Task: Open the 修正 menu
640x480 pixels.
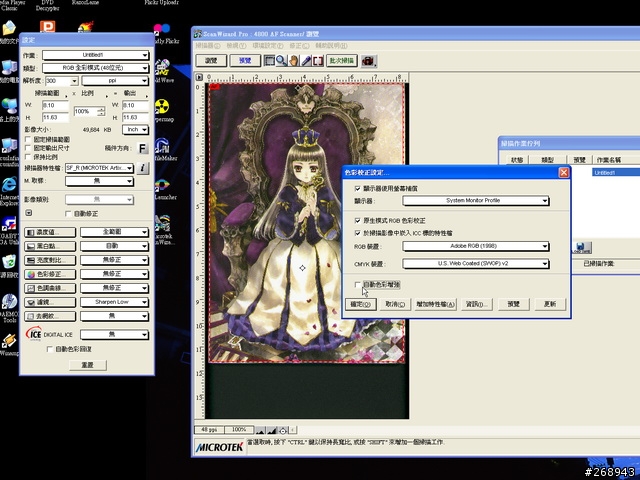Action: click(299, 46)
